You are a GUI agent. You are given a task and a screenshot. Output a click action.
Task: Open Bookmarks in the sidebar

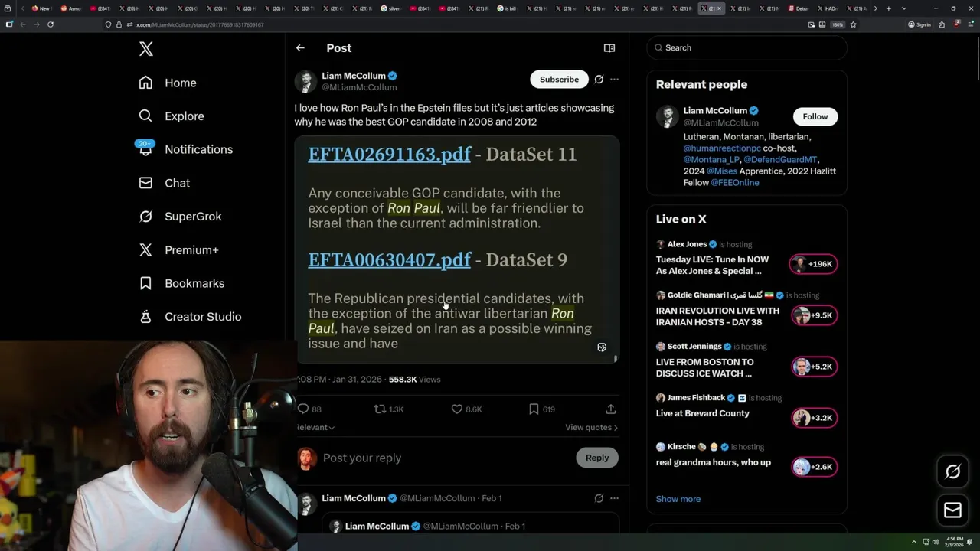(181, 283)
